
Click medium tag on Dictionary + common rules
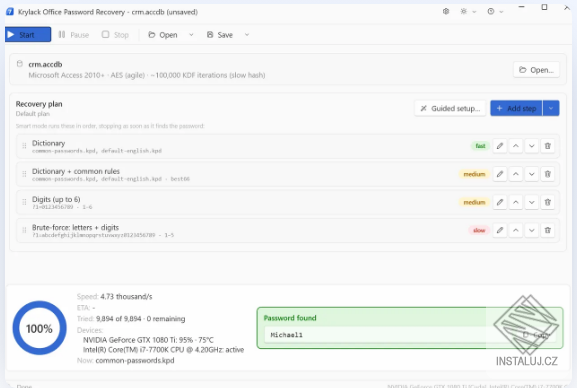474,174
